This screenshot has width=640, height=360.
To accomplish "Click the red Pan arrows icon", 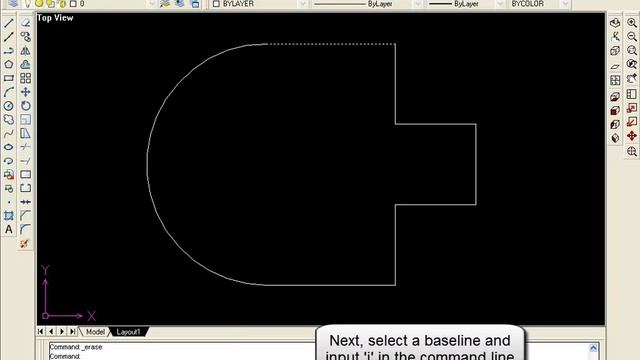I will click(632, 136).
